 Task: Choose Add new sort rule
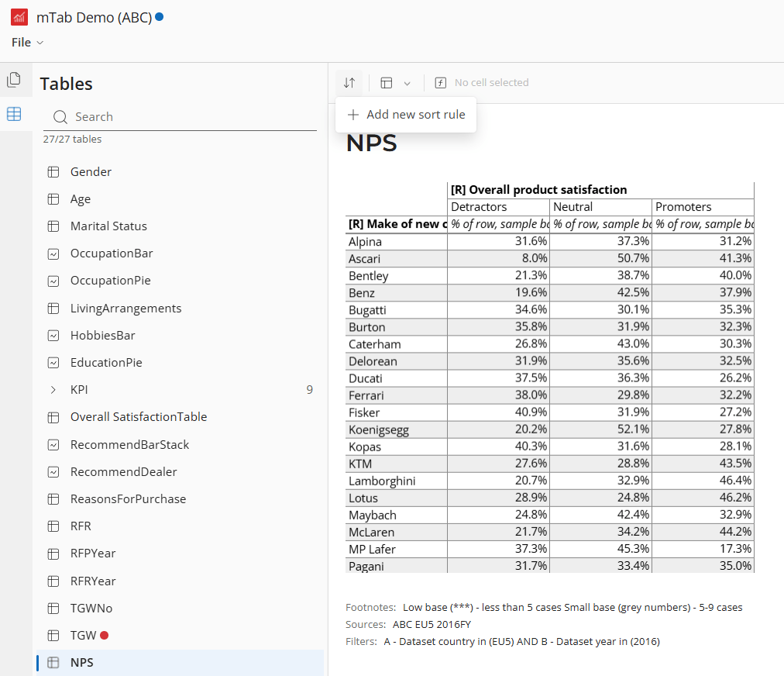[x=406, y=115]
